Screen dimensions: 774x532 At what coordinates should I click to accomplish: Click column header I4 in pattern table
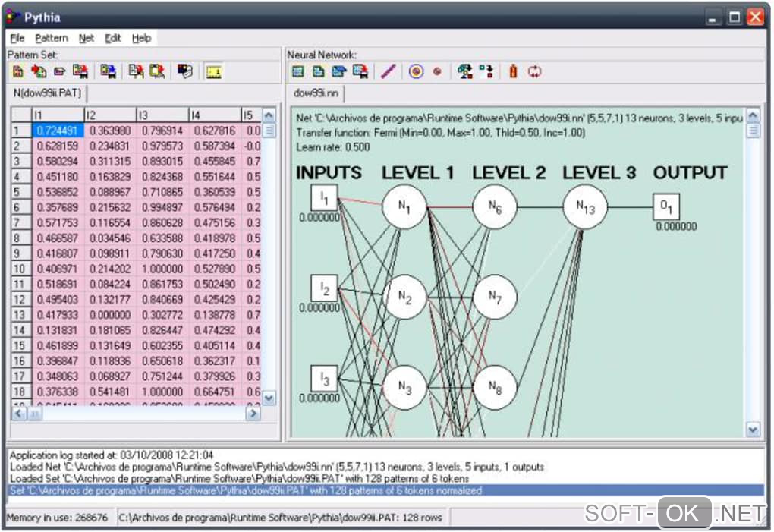[x=215, y=115]
